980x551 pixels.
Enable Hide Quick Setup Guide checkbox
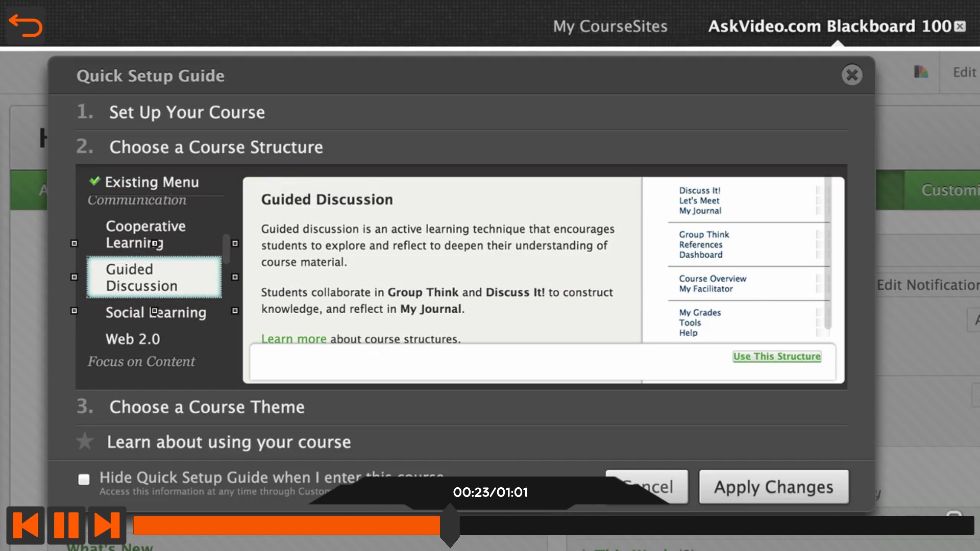click(84, 479)
